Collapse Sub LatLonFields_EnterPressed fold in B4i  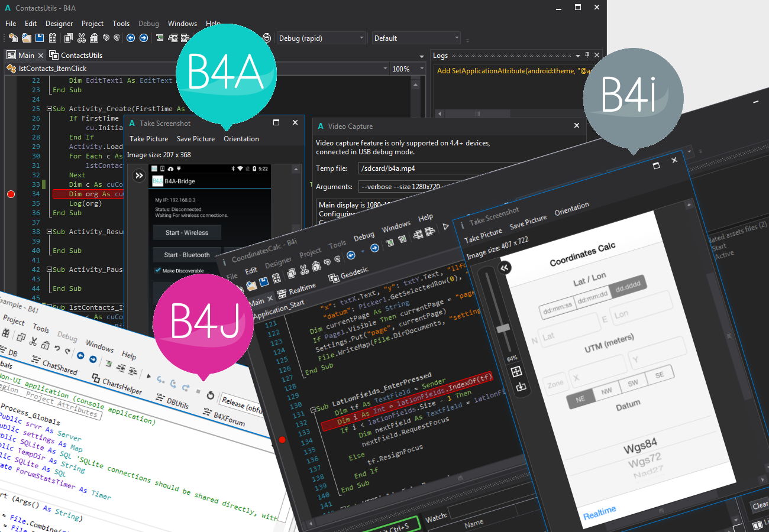(x=313, y=410)
